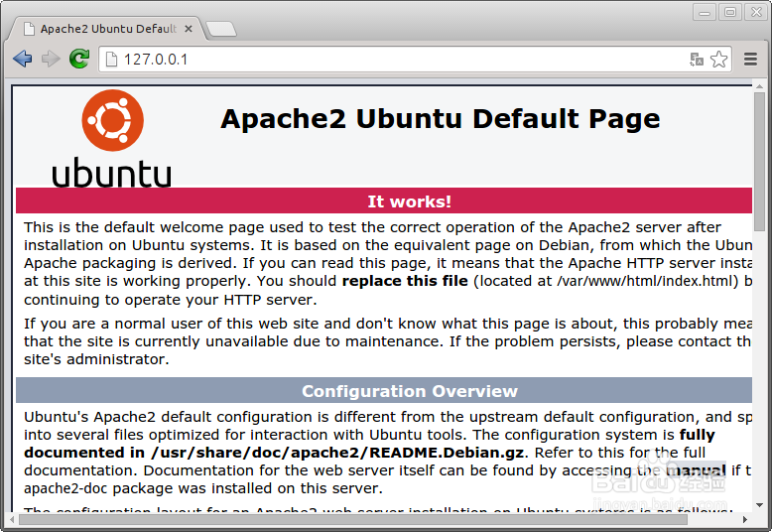The height and width of the screenshot is (532, 772).
Task: Click the page icon in the address bar
Action: [112, 60]
